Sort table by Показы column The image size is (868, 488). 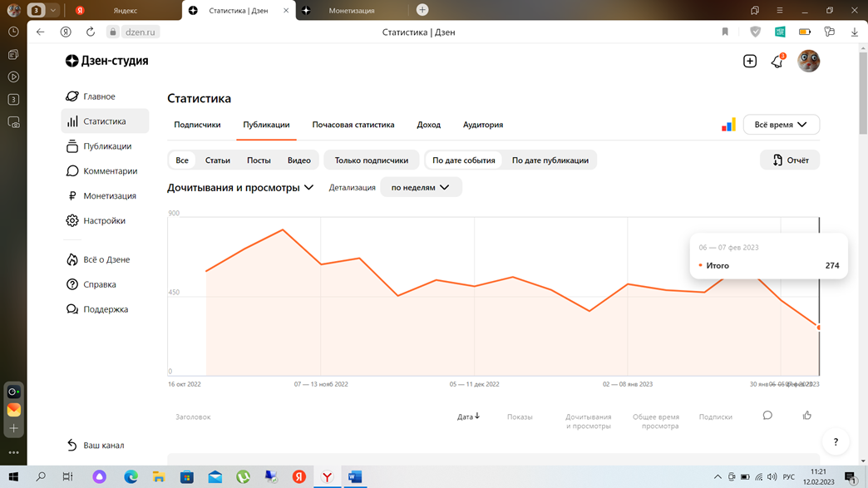[520, 417]
